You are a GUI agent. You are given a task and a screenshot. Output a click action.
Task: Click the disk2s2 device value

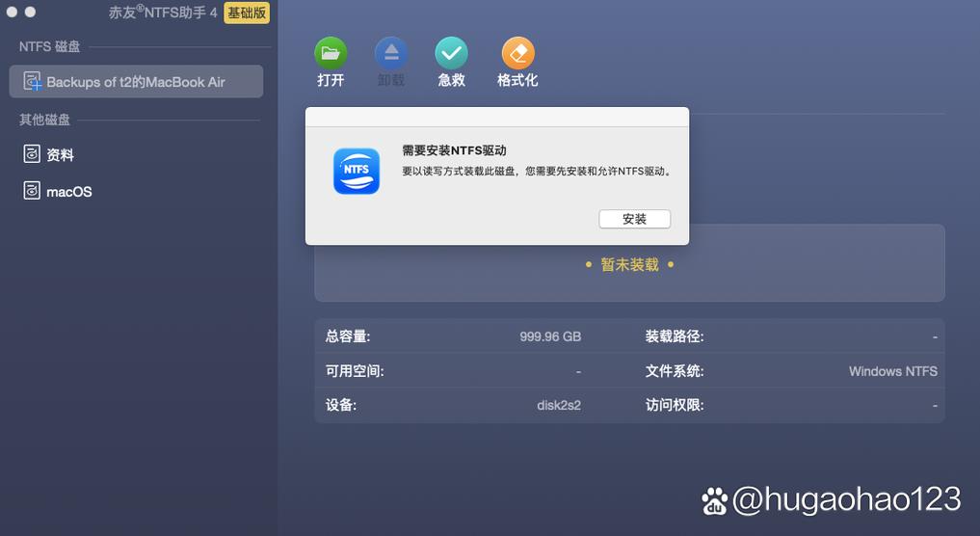(x=559, y=405)
